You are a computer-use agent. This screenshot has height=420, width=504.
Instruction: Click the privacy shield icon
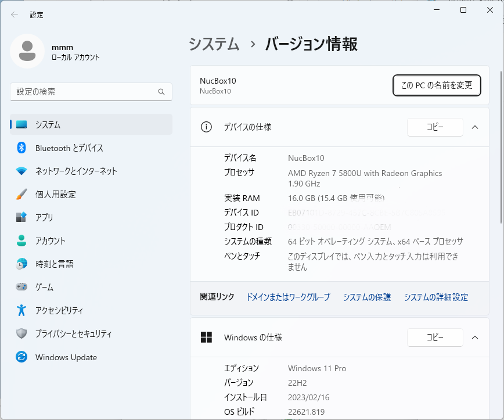click(x=21, y=333)
